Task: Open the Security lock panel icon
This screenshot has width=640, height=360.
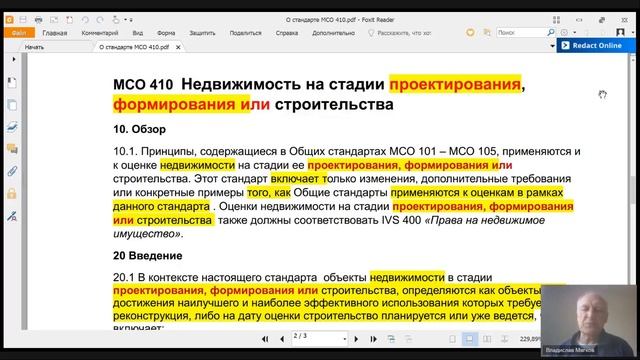Action: [12, 193]
